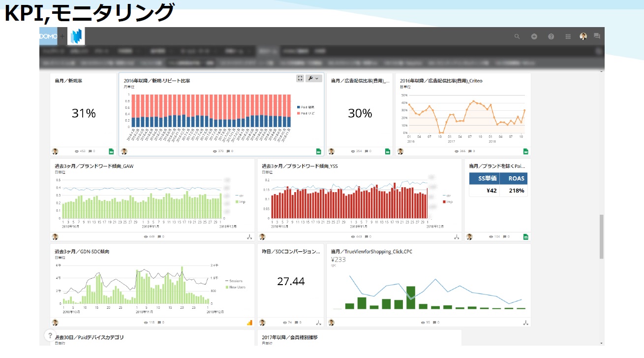This screenshot has height=358, width=644.
Task: Open card titled 過去3ヶ月／ブランドワード傾向_YSS
Action: point(300,166)
